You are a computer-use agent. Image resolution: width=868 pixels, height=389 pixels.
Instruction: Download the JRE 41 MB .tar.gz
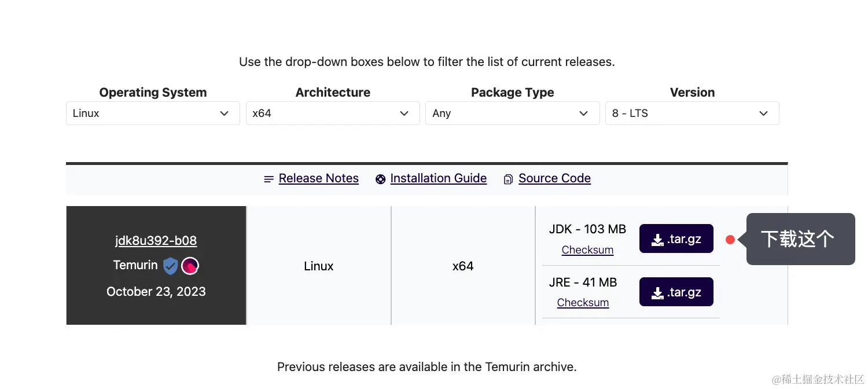(676, 292)
